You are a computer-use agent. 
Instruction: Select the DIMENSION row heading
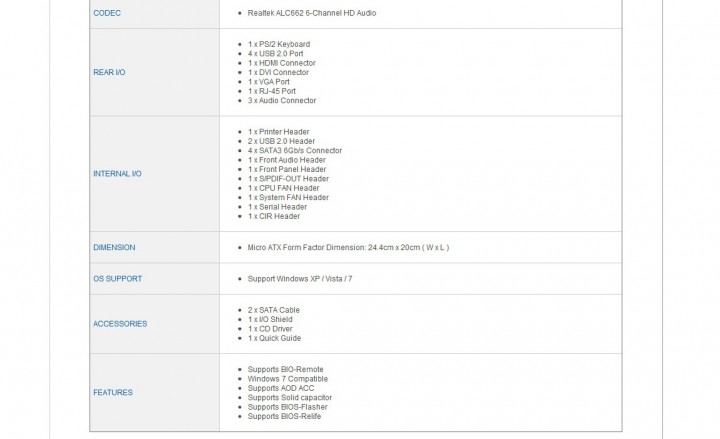pyautogui.click(x=114, y=247)
